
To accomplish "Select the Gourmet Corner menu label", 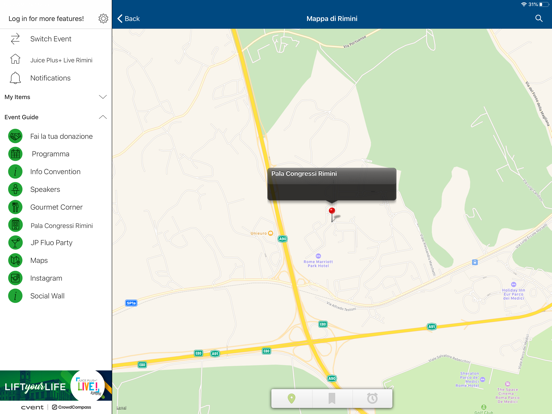I will point(56,207).
